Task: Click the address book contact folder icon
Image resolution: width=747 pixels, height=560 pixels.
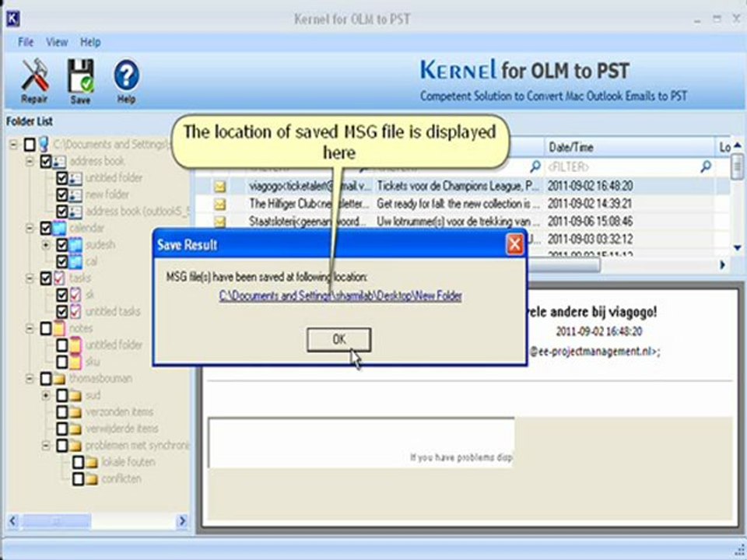Action: [x=60, y=162]
